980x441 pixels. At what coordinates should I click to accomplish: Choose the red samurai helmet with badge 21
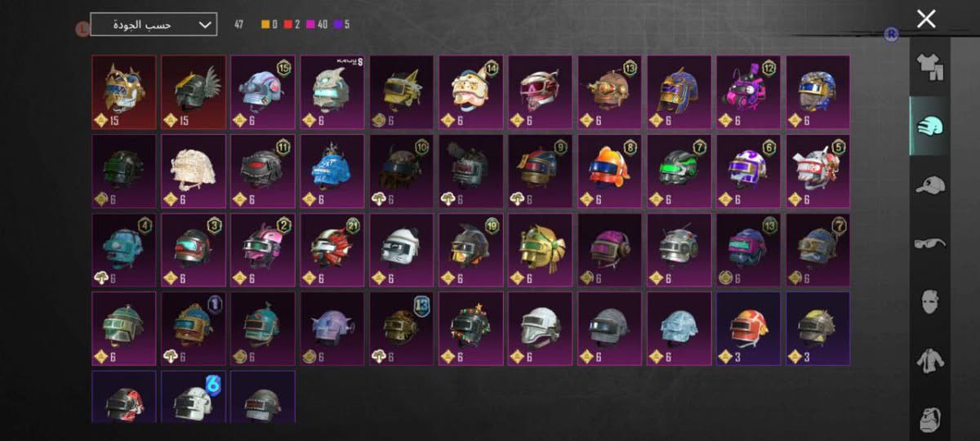tap(332, 251)
